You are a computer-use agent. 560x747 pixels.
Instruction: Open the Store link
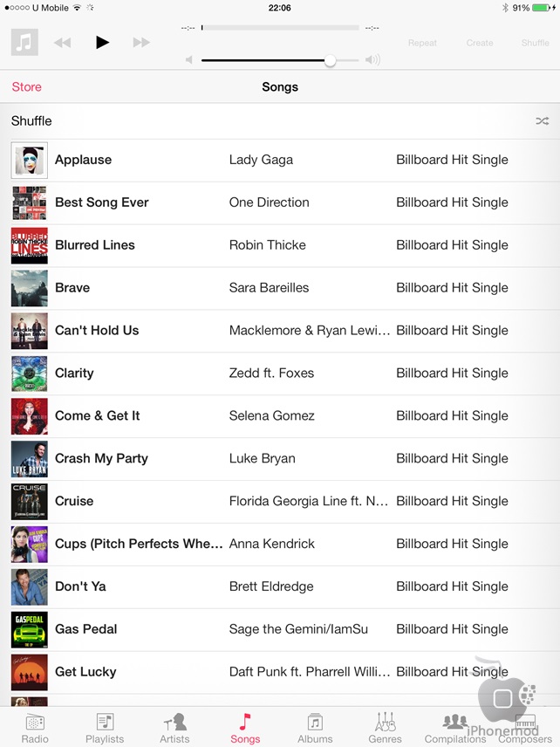[27, 86]
